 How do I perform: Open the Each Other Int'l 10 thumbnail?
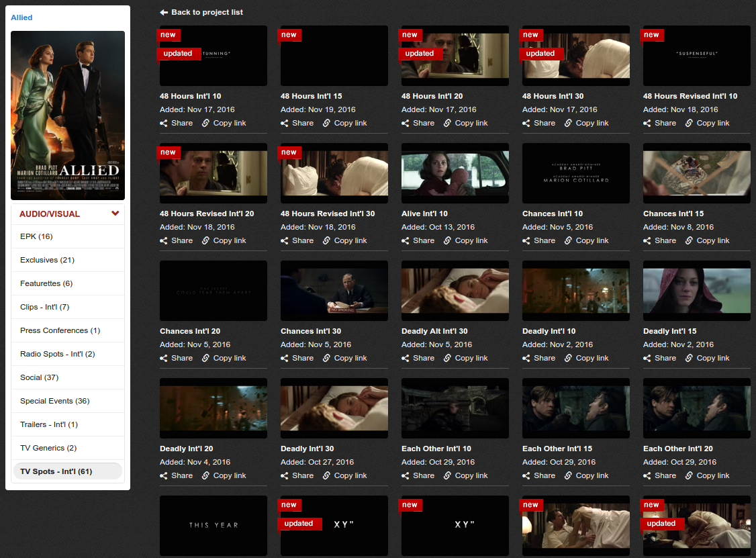(455, 408)
